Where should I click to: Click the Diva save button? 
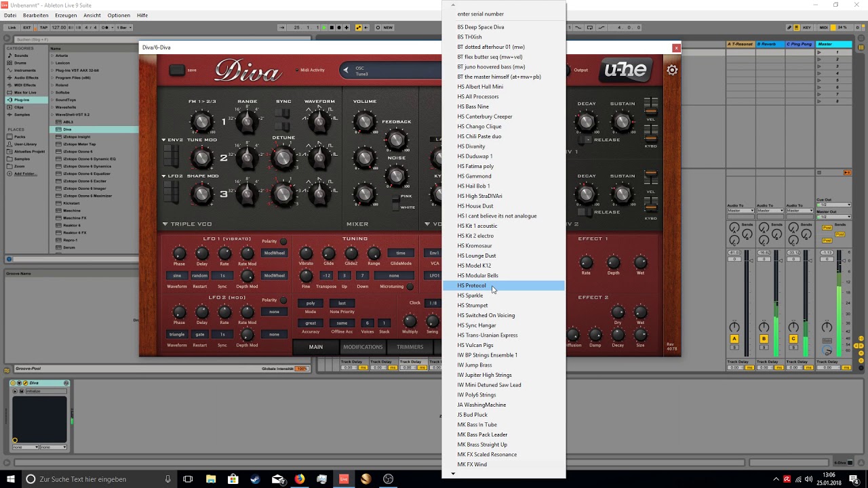[177, 70]
